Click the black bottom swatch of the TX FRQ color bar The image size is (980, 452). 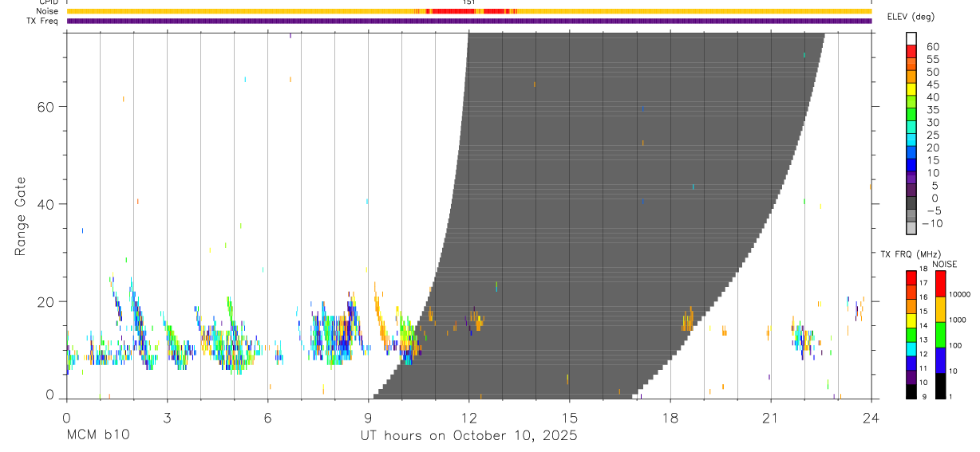pos(911,391)
